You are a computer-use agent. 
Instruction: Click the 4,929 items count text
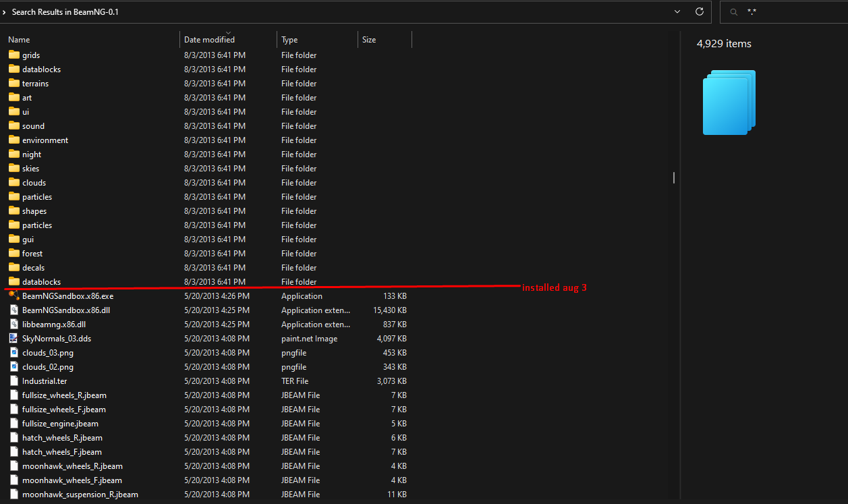coord(724,43)
